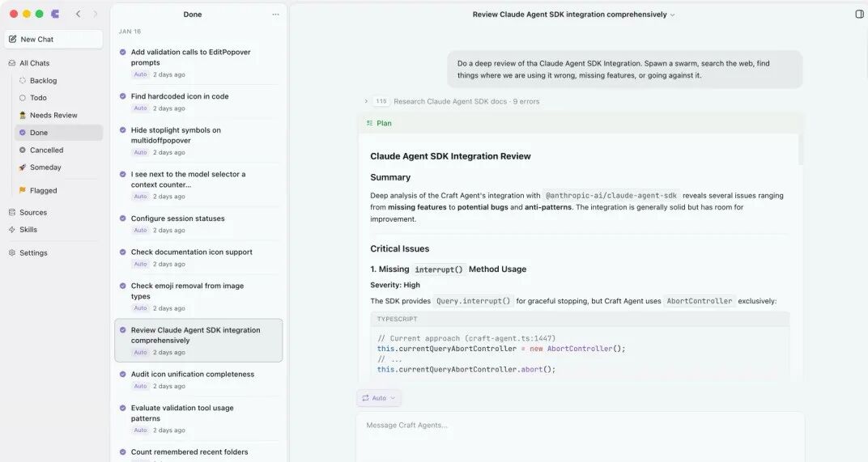Click status icon of Evaluate validation tool chat
Viewport: 868px width, 462px height.
pyautogui.click(x=123, y=409)
